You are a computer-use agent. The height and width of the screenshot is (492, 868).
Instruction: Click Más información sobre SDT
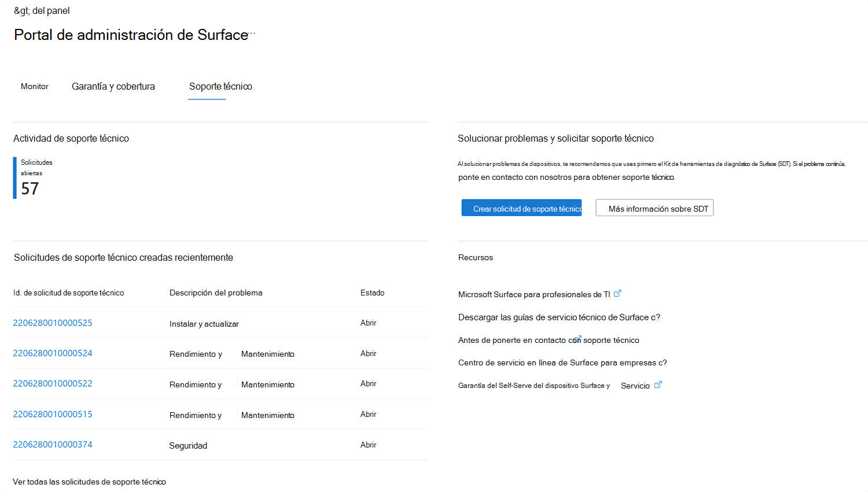coord(654,208)
